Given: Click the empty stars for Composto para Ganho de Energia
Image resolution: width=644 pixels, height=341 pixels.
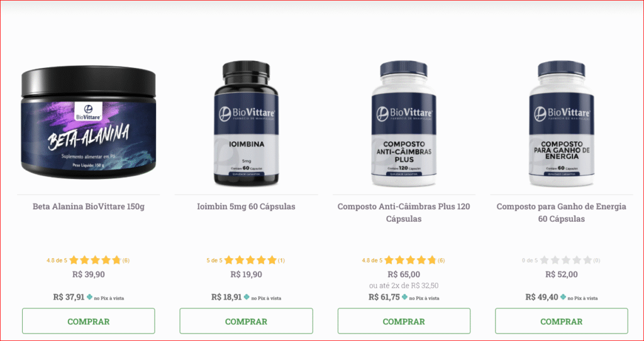Looking at the screenshot, I should pos(566,260).
